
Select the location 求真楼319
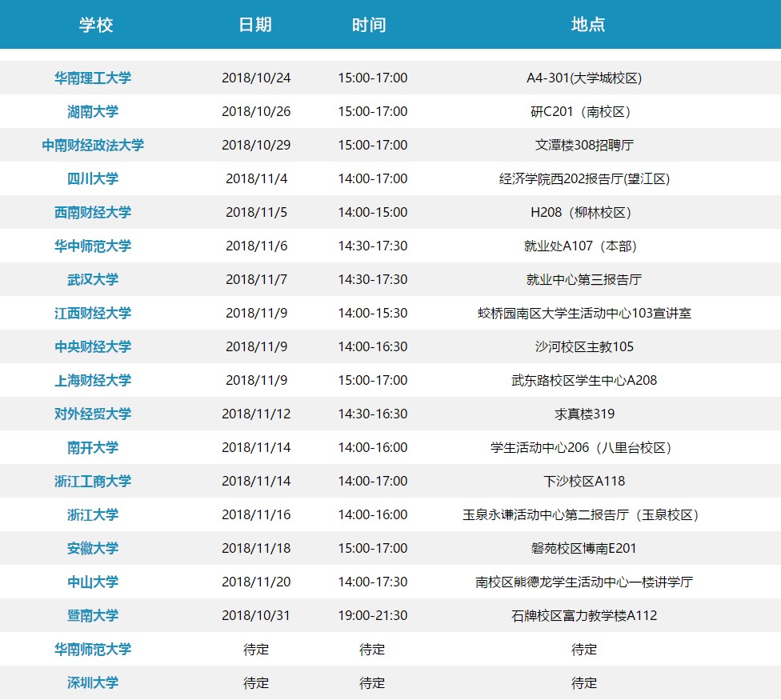[x=584, y=414]
